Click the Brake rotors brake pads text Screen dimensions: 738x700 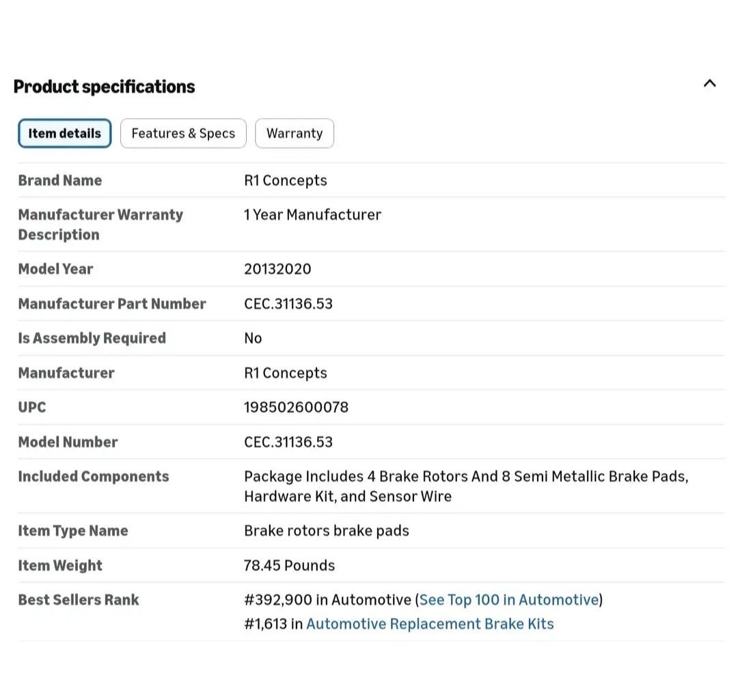point(327,531)
